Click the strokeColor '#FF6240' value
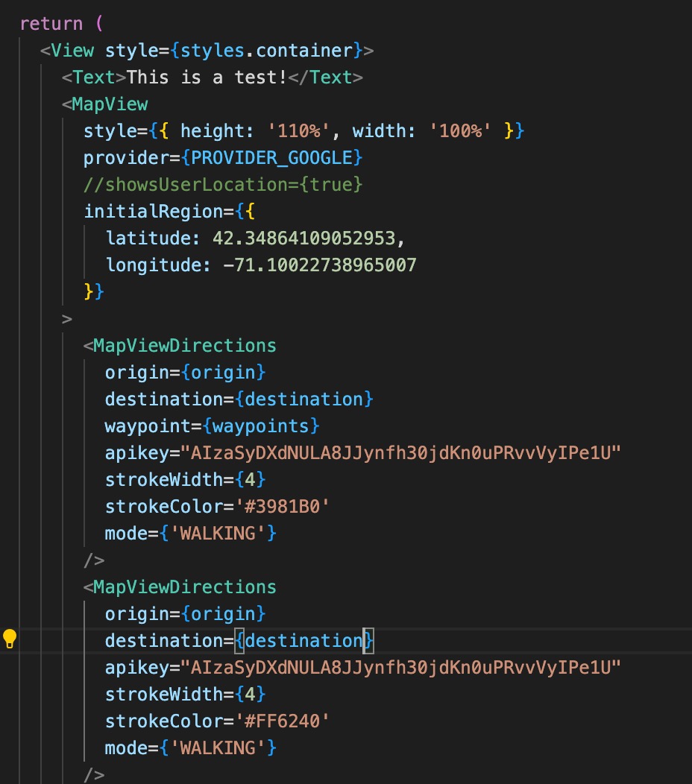This screenshot has width=692, height=784. click(x=282, y=721)
